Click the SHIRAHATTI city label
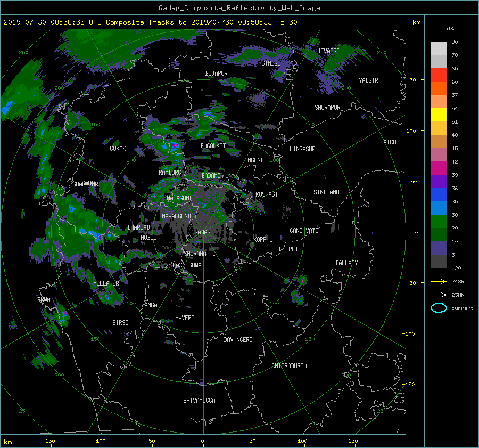 pyautogui.click(x=200, y=254)
